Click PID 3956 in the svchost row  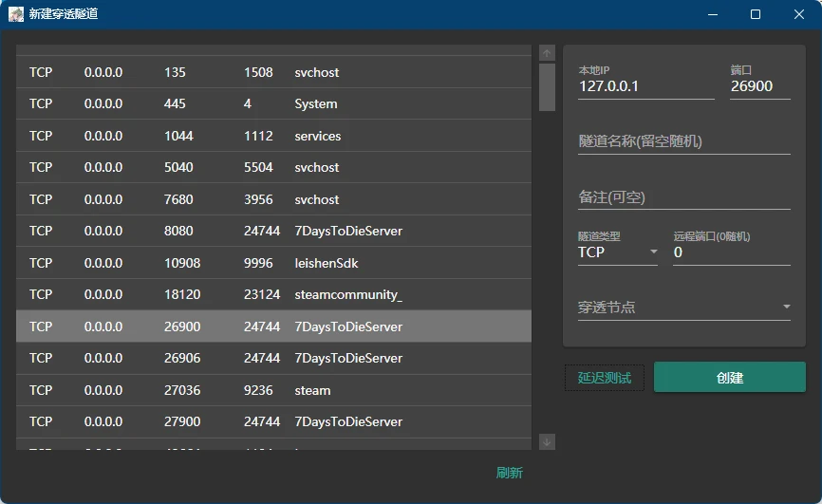pos(258,199)
